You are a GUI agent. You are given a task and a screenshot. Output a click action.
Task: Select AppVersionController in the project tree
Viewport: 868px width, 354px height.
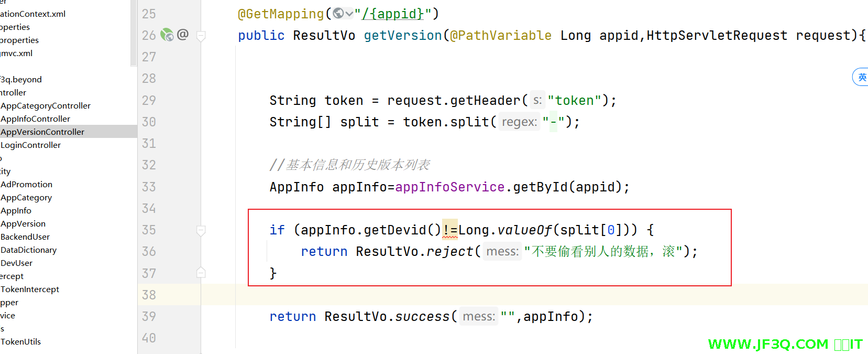click(x=42, y=132)
